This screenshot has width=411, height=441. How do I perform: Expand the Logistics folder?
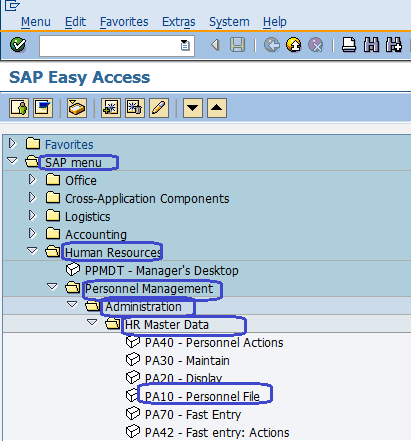point(32,216)
